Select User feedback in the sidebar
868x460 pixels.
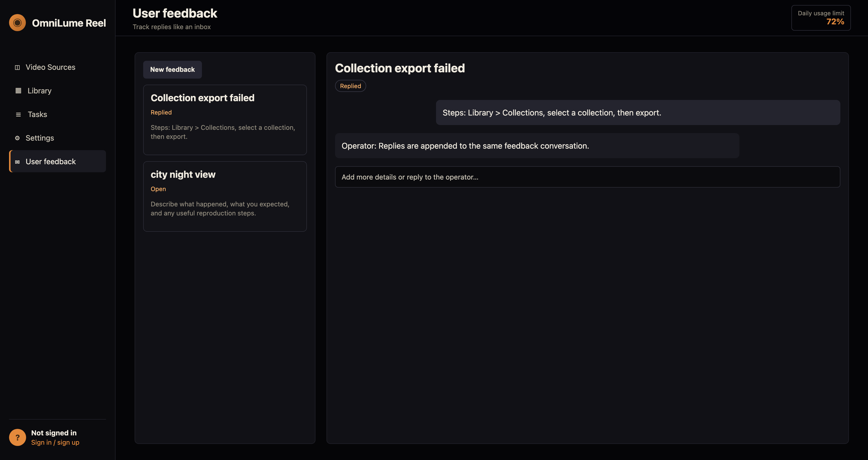point(58,161)
